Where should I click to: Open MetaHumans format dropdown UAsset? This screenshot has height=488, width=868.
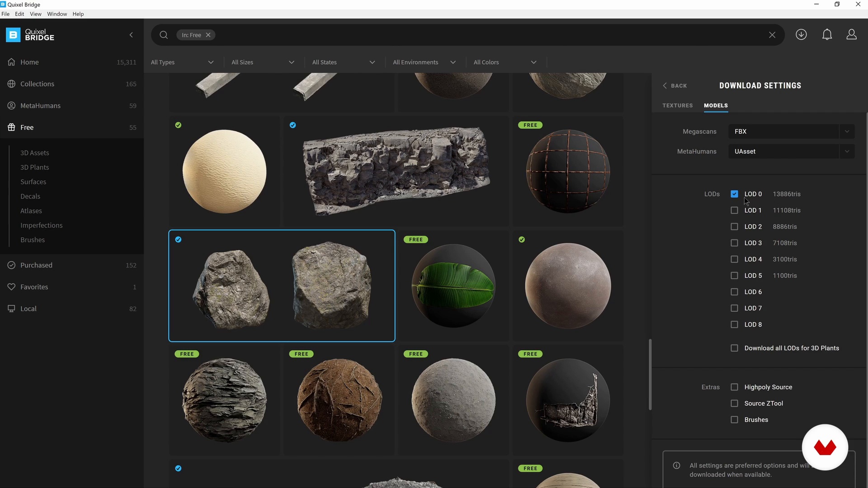[x=791, y=151]
